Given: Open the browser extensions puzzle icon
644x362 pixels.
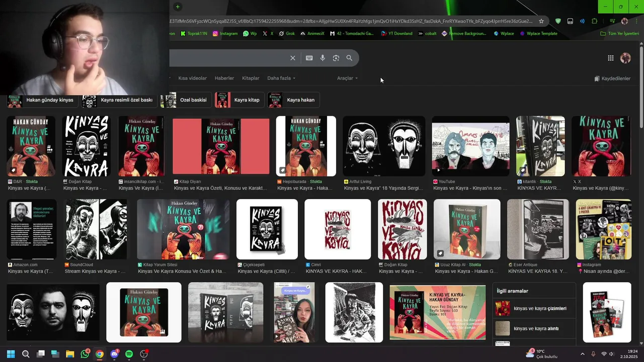Looking at the screenshot, I should [x=595, y=21].
